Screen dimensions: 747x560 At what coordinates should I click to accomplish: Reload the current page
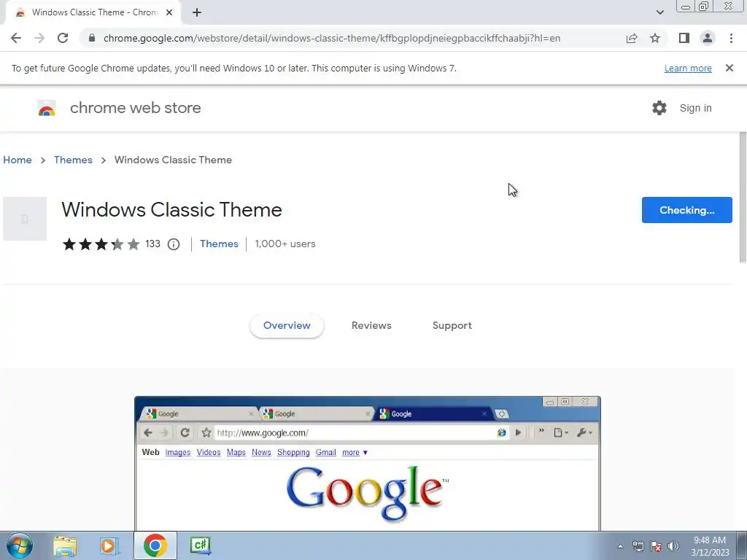(63, 38)
